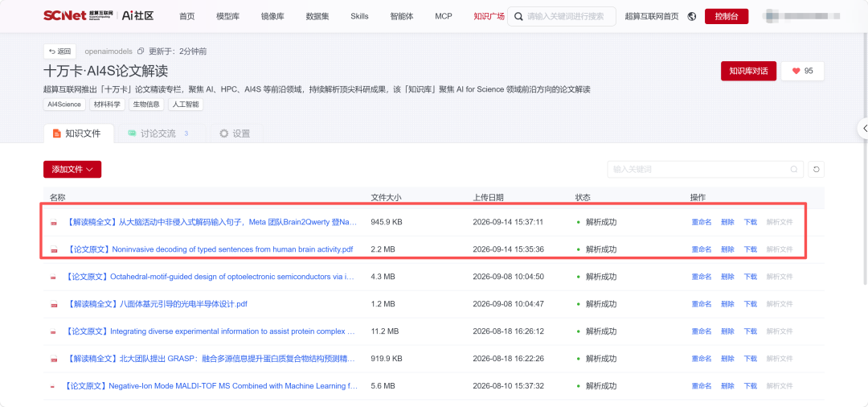
Task: Click the SCNet logo
Action: coord(67,15)
